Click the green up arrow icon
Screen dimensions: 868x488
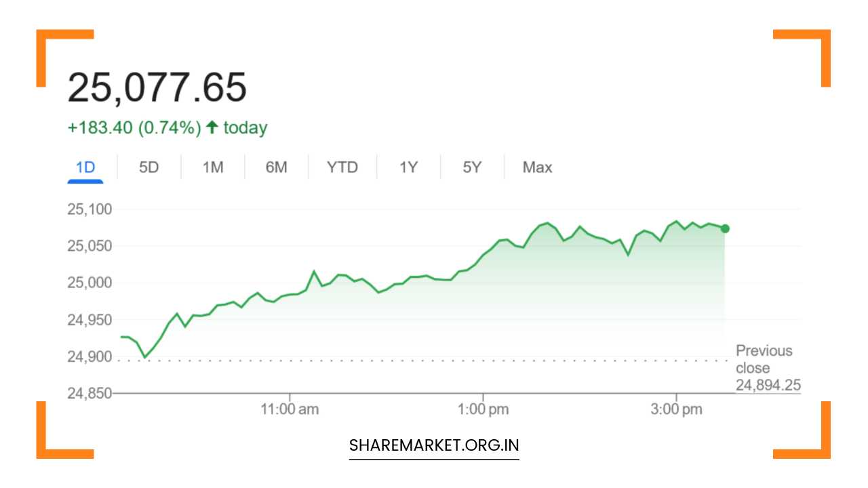212,127
